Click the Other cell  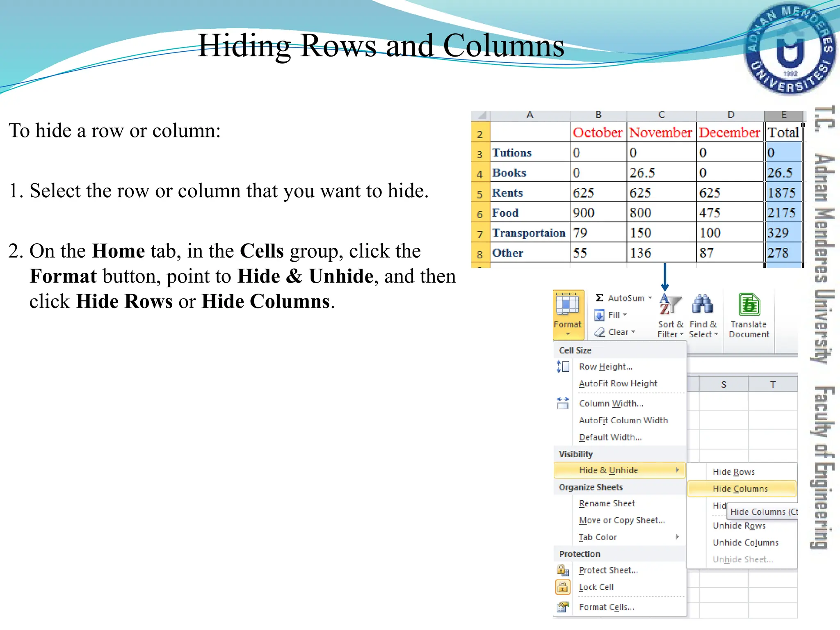(530, 253)
